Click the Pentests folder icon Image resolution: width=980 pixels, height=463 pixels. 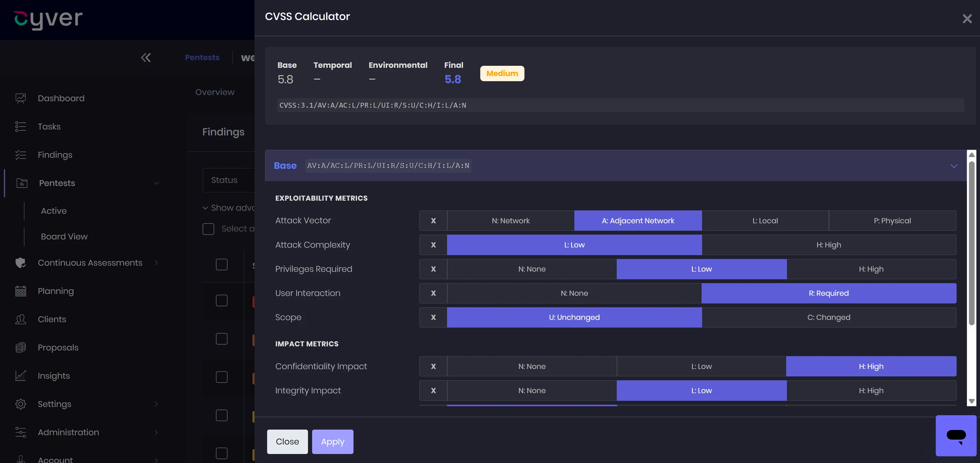tap(22, 183)
